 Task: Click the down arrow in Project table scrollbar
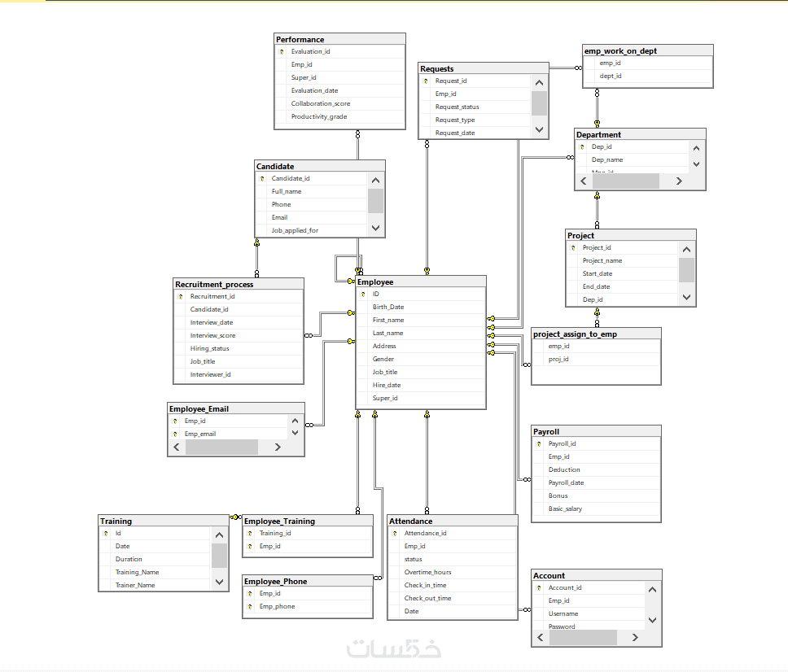point(686,297)
